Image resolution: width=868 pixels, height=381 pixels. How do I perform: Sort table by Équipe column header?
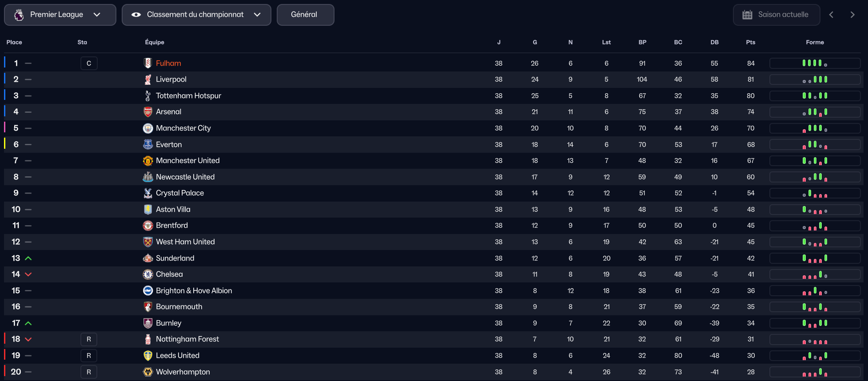[155, 43]
